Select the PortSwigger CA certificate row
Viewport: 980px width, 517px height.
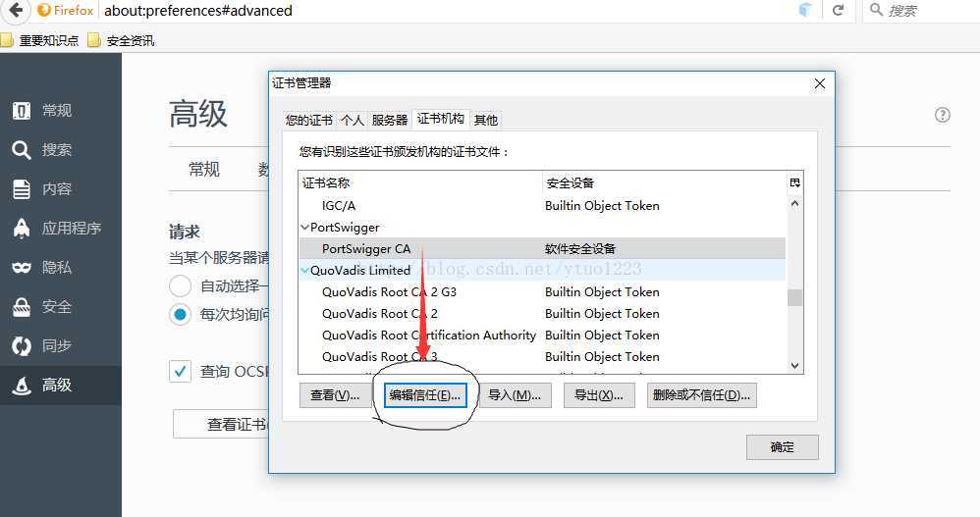click(542, 248)
